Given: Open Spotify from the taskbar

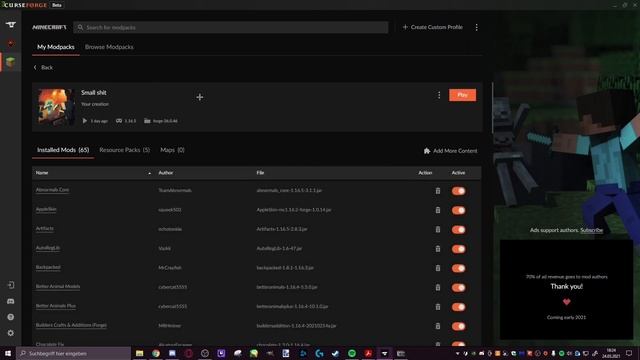Looking at the screenshot, I should (x=352, y=353).
